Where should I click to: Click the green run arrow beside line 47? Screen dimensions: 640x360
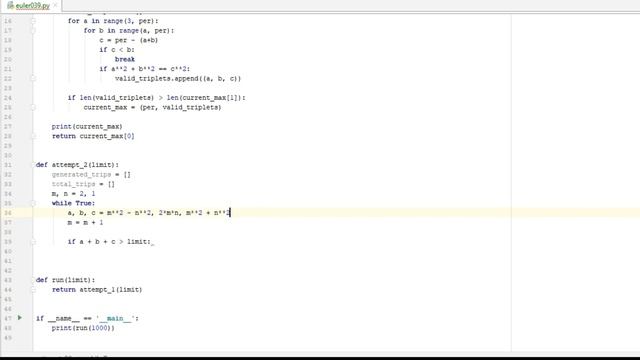(20, 318)
